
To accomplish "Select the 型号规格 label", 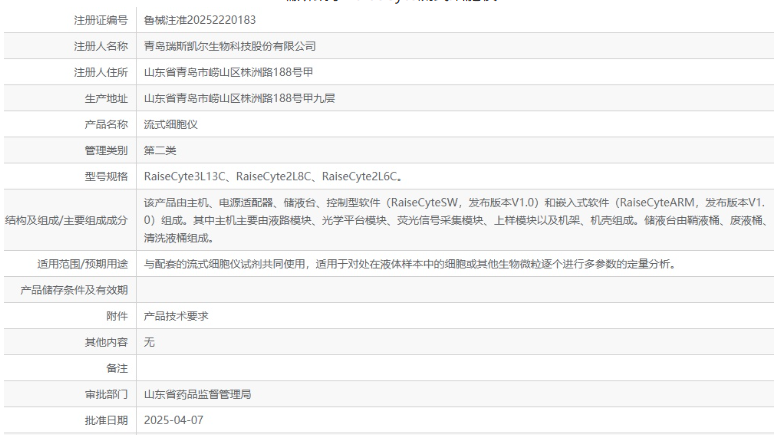I will point(106,177).
